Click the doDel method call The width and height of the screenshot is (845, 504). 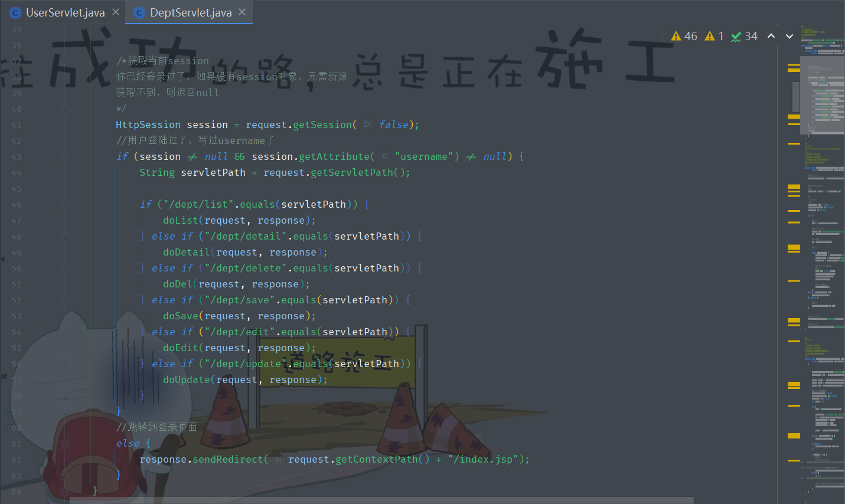[178, 284]
